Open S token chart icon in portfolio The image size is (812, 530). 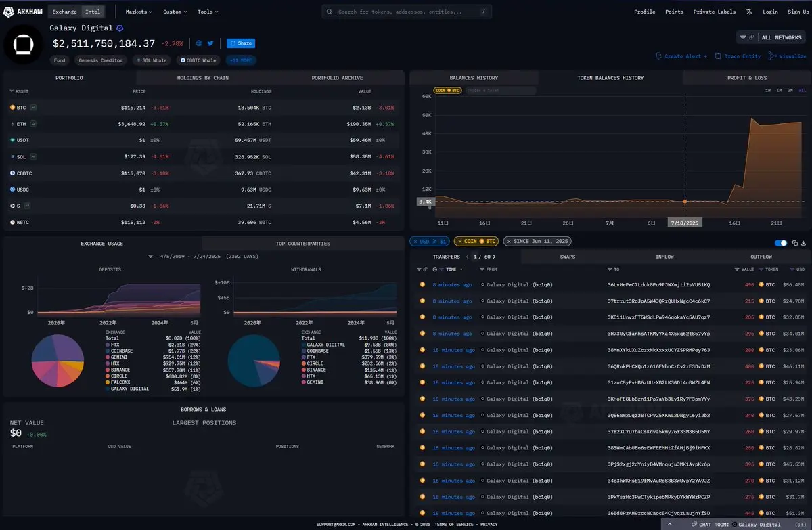click(x=28, y=206)
